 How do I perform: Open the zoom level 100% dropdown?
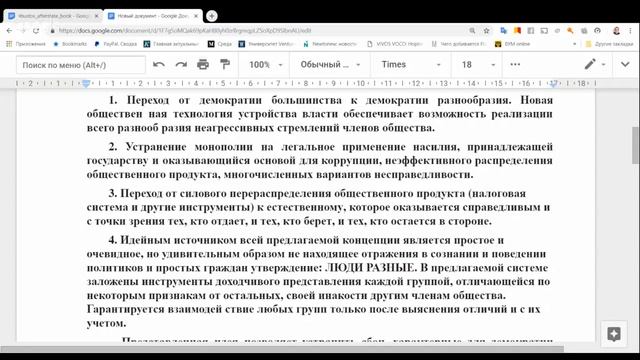(266, 65)
